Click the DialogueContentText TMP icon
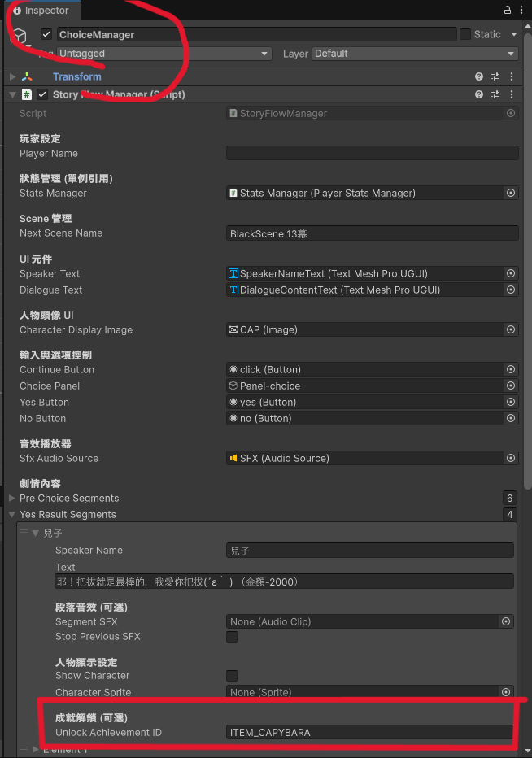The height and width of the screenshot is (758, 532). [233, 290]
